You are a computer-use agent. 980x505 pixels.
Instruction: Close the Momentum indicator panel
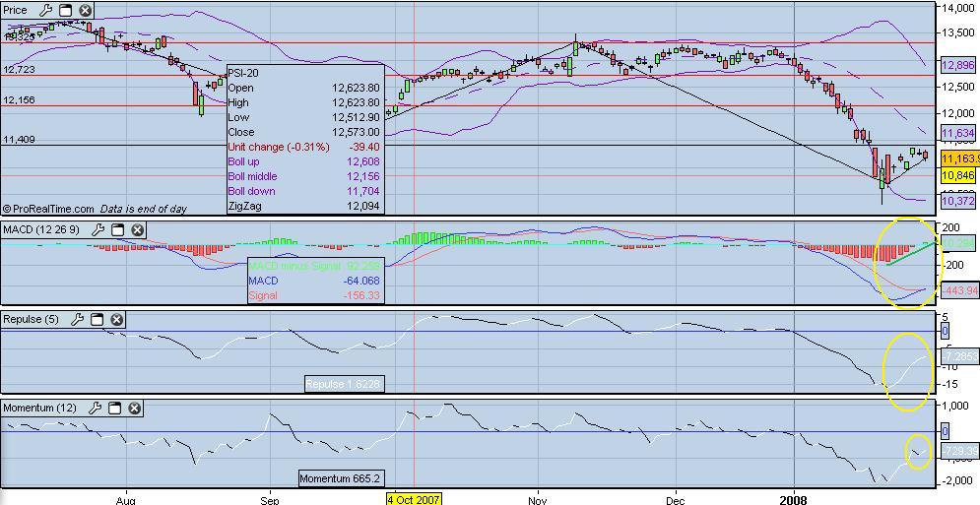(x=134, y=409)
